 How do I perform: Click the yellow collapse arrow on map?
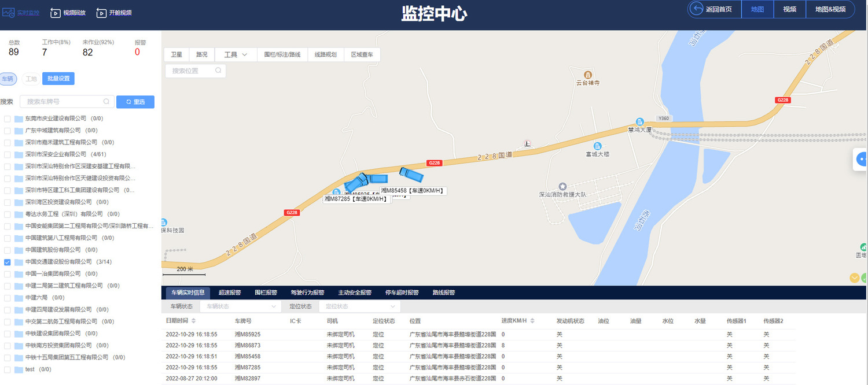[x=854, y=278]
